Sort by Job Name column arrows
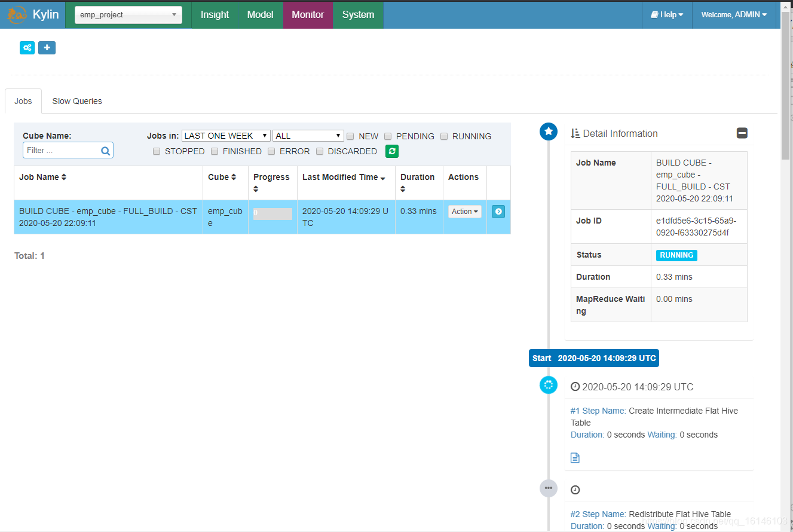 click(x=64, y=178)
